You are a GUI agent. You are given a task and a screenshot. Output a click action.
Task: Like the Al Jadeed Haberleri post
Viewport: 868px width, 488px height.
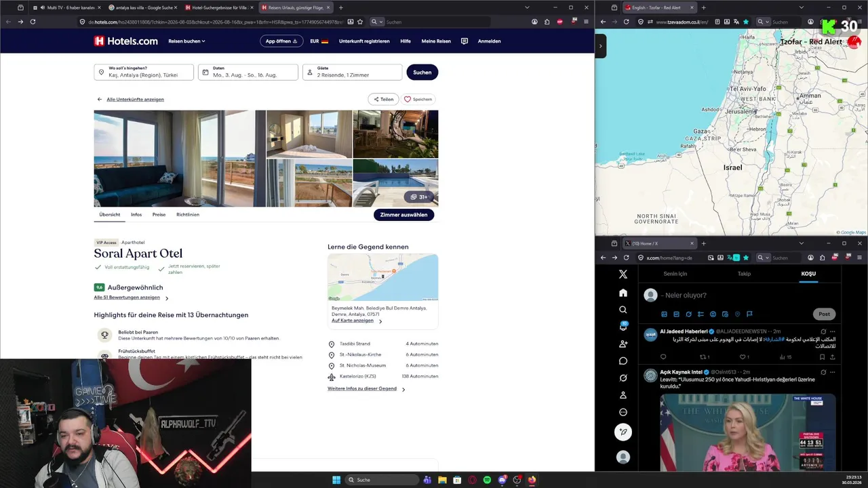pyautogui.click(x=744, y=357)
